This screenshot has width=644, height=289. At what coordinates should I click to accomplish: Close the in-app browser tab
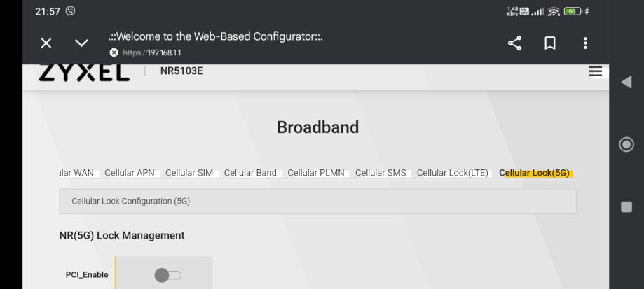46,43
